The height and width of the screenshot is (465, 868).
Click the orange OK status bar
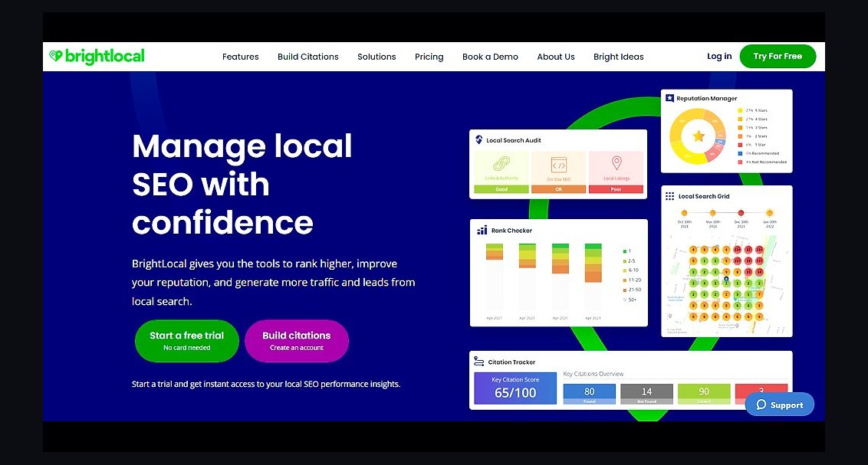pyautogui.click(x=558, y=189)
